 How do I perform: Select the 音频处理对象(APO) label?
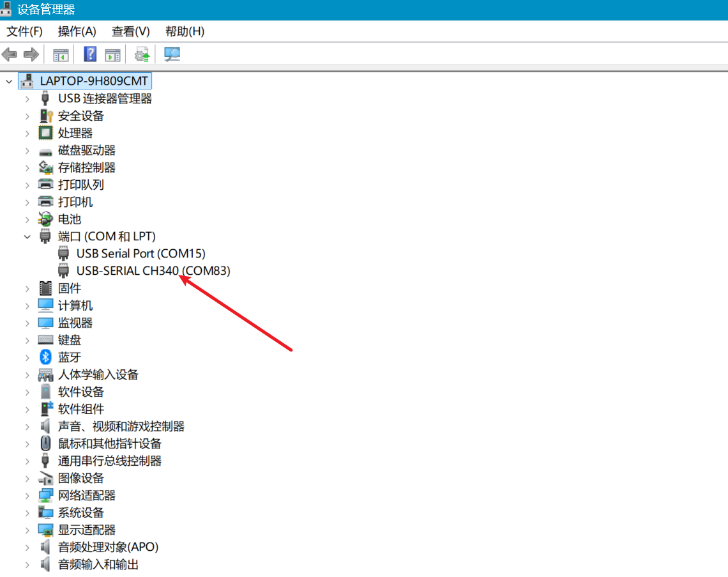coord(108,547)
